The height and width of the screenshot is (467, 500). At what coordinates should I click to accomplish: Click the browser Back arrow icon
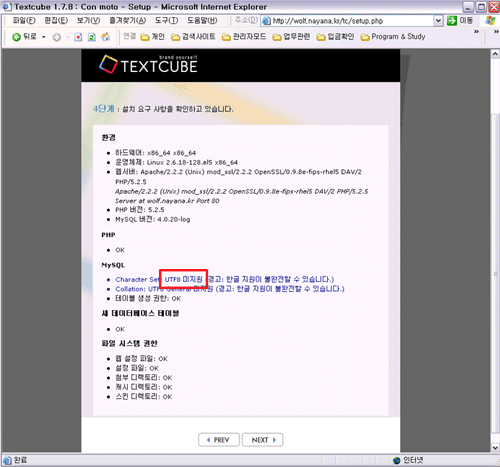[x=16, y=37]
